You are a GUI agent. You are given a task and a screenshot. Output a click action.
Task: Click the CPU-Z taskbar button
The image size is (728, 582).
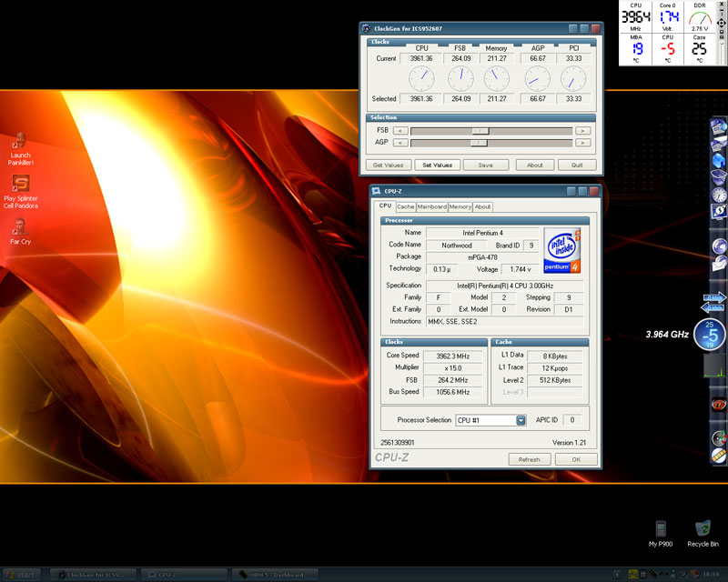[x=184, y=575]
